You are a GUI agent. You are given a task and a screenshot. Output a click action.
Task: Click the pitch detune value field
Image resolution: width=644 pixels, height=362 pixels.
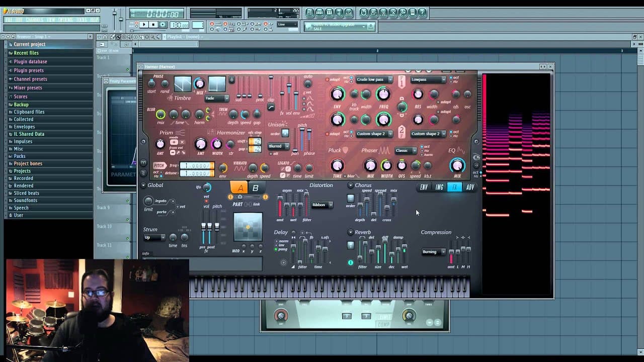tap(197, 173)
